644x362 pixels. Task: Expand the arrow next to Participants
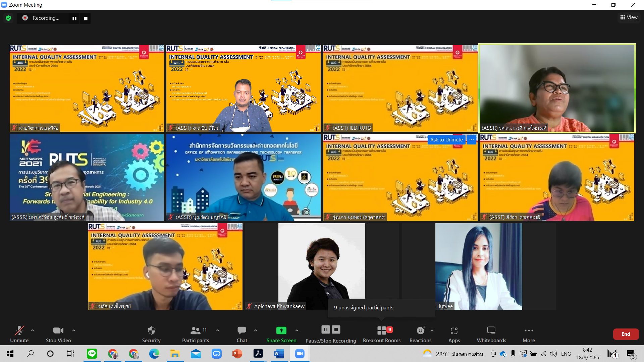tap(218, 330)
